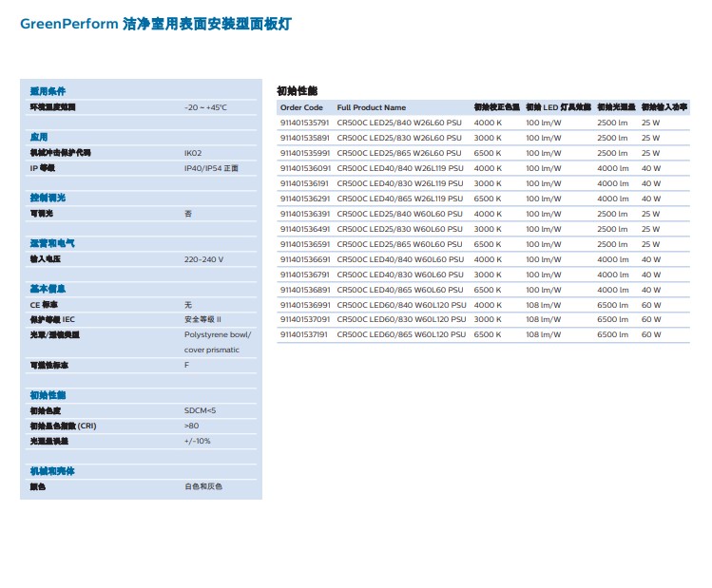
Task: Click order code 911401536691
Action: [x=305, y=259]
